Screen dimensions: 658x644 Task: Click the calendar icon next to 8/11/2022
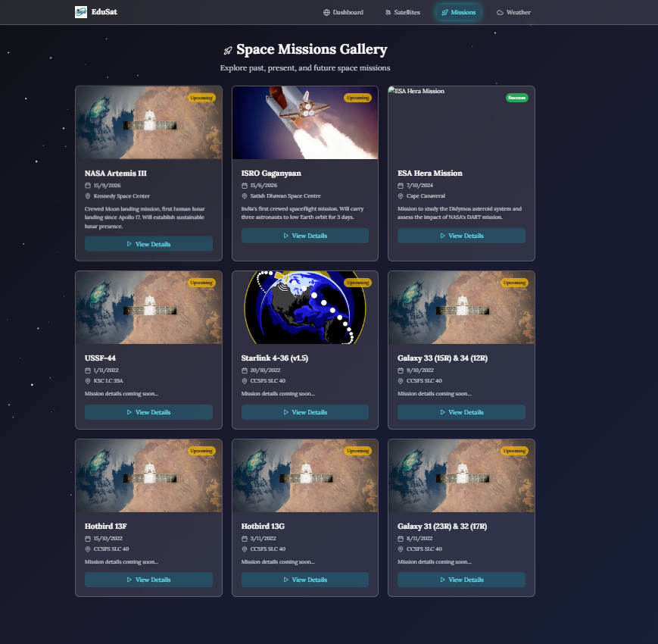tap(401, 539)
